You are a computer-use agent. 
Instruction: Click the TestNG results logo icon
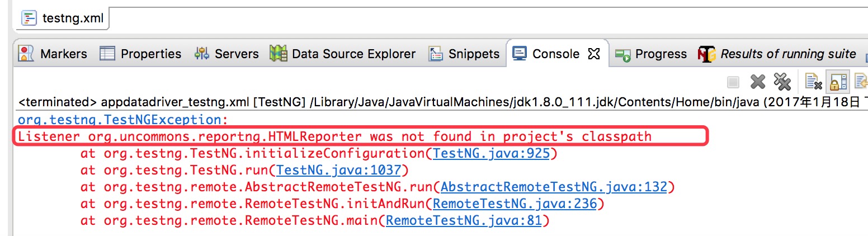tap(706, 54)
